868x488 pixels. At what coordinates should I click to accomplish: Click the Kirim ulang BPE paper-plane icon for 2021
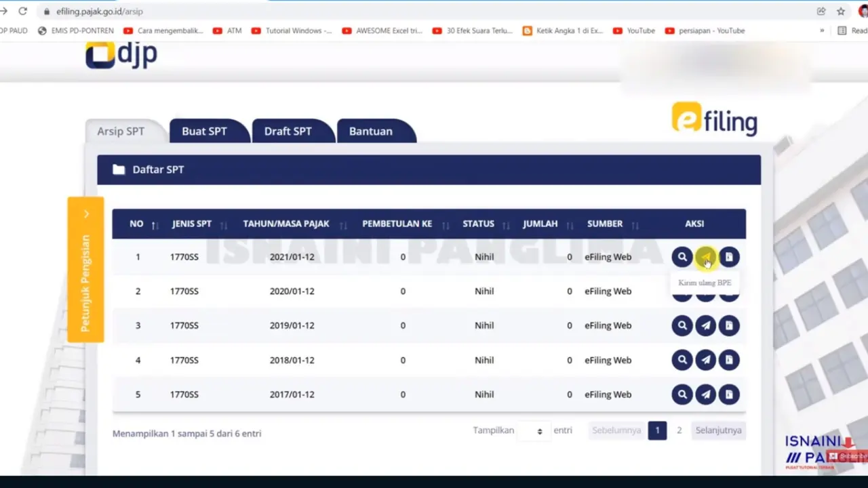(x=705, y=257)
